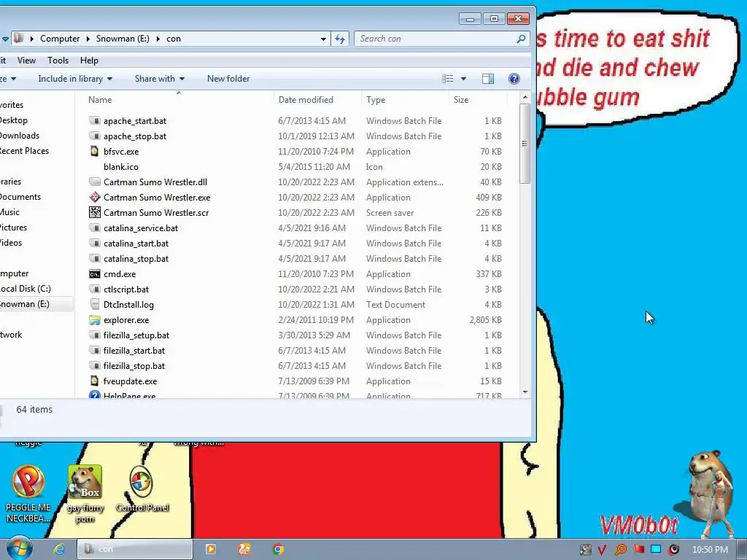Open Downloads in the navigation pane
The height and width of the screenshot is (560, 747).
(x=20, y=135)
